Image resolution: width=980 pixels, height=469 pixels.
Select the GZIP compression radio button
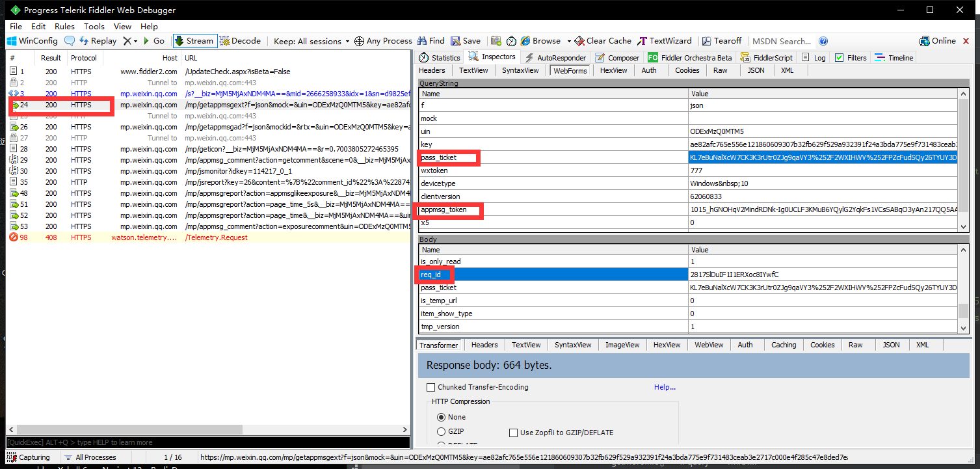click(x=442, y=431)
